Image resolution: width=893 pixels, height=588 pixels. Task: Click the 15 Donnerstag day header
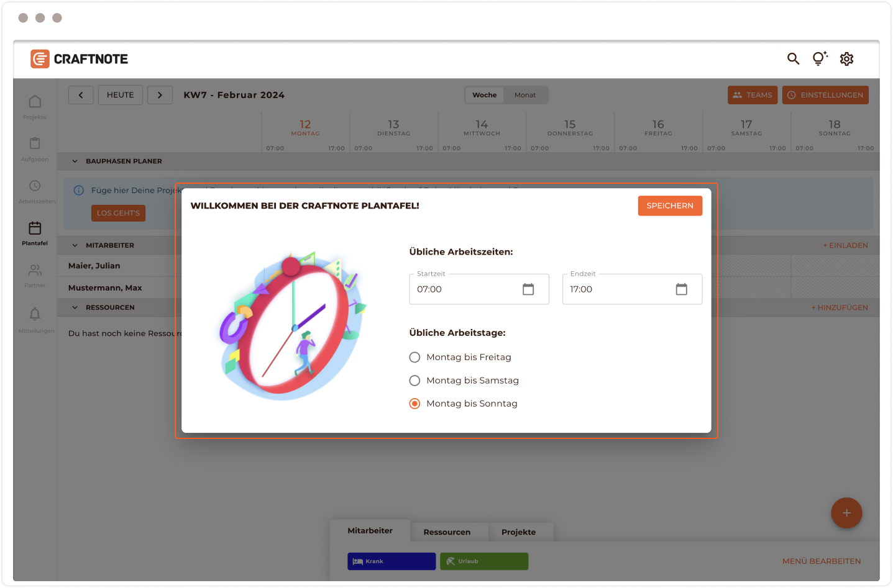pos(570,128)
